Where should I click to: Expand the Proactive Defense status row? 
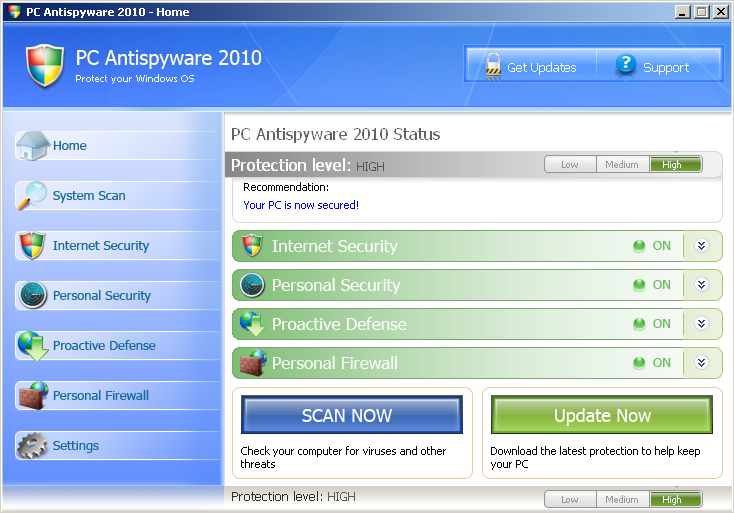(x=701, y=323)
